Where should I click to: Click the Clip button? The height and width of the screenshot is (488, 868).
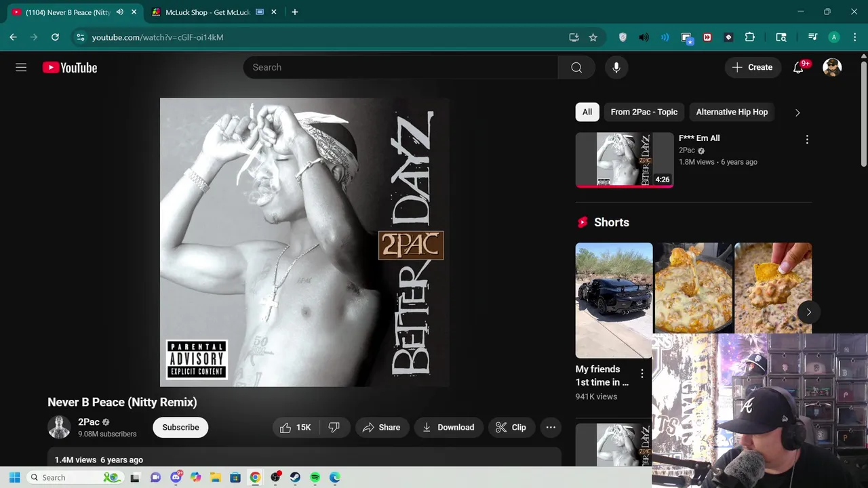(x=511, y=427)
